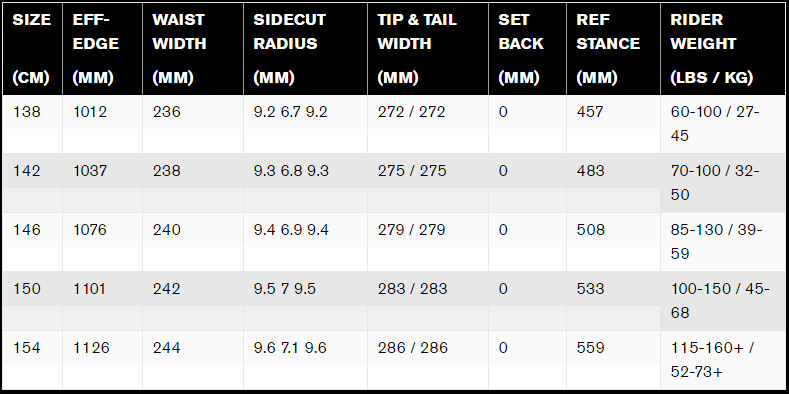The height and width of the screenshot is (394, 789).
Task: Select the REF STANCE column header
Action: pyautogui.click(x=613, y=49)
